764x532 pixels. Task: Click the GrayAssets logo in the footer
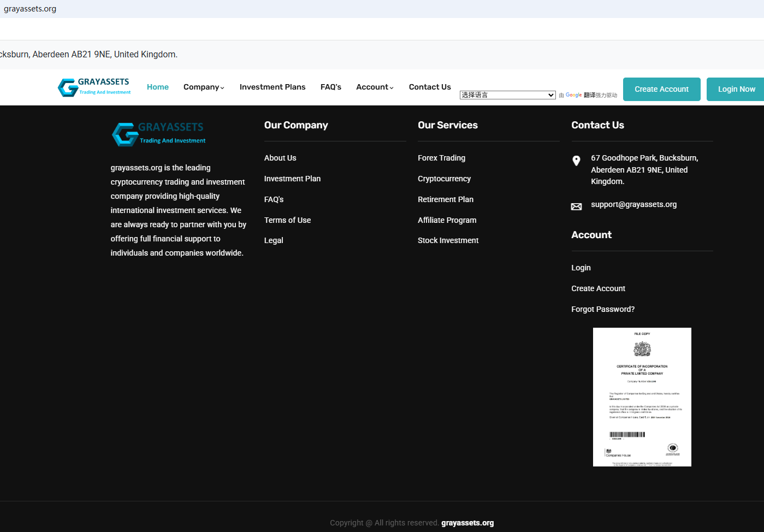click(158, 134)
